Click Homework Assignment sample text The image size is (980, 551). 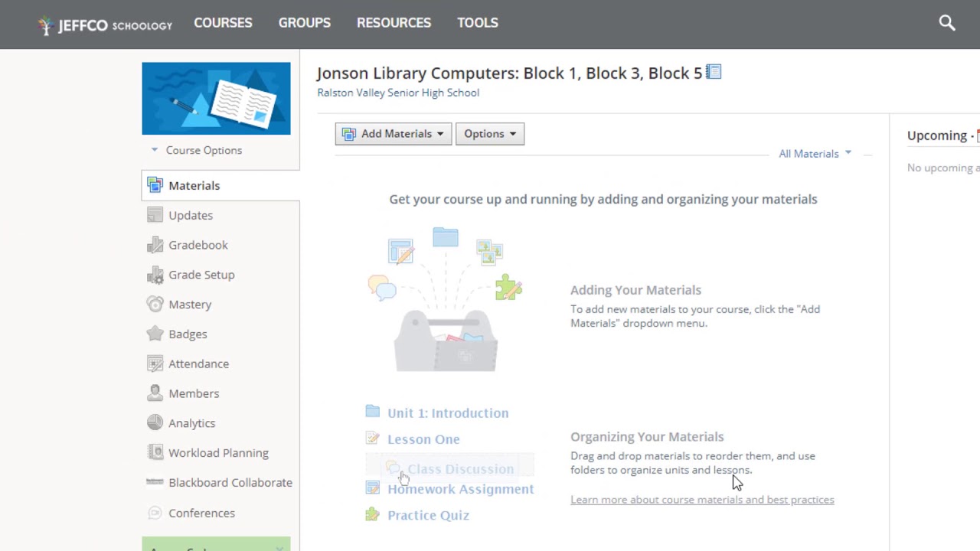461,489
